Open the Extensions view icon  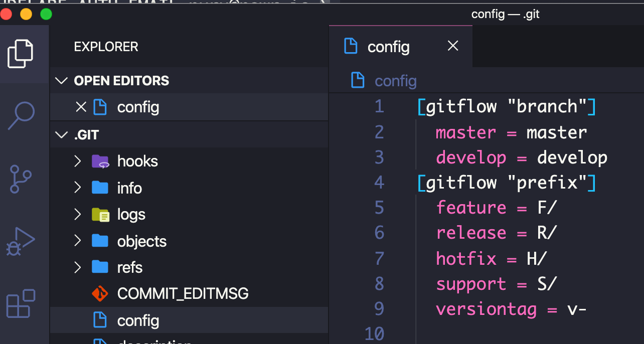[x=21, y=303]
